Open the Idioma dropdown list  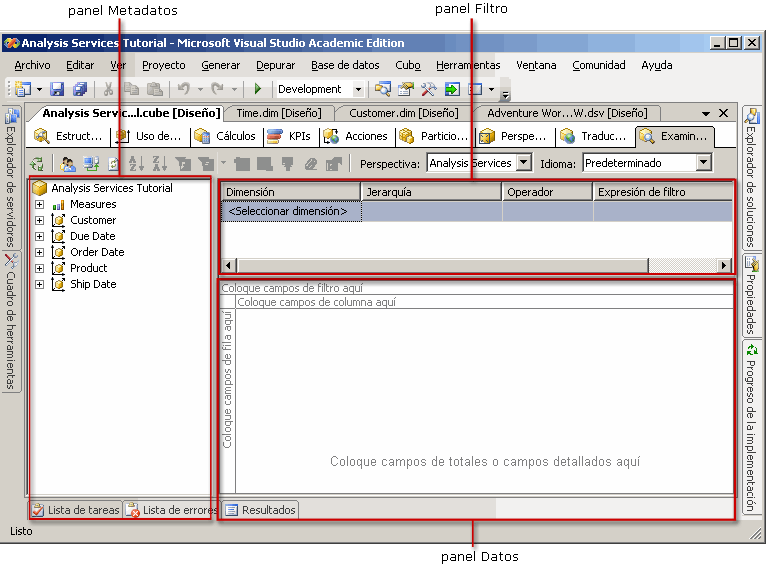[703, 163]
